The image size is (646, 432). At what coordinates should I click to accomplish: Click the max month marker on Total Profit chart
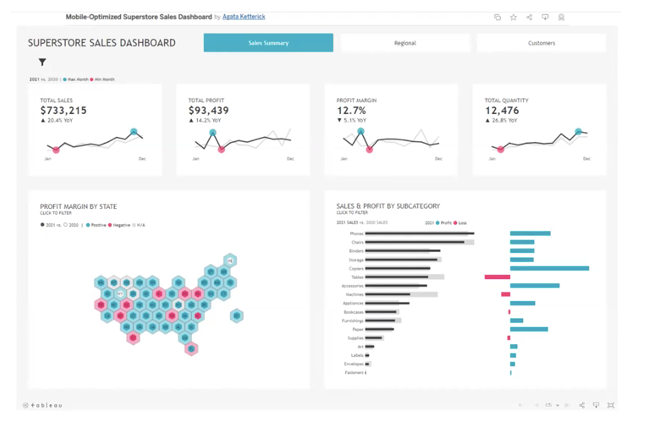click(213, 132)
